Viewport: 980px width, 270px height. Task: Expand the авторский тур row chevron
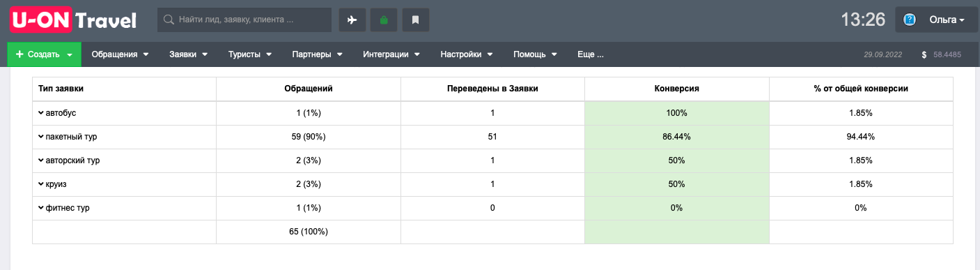point(40,160)
